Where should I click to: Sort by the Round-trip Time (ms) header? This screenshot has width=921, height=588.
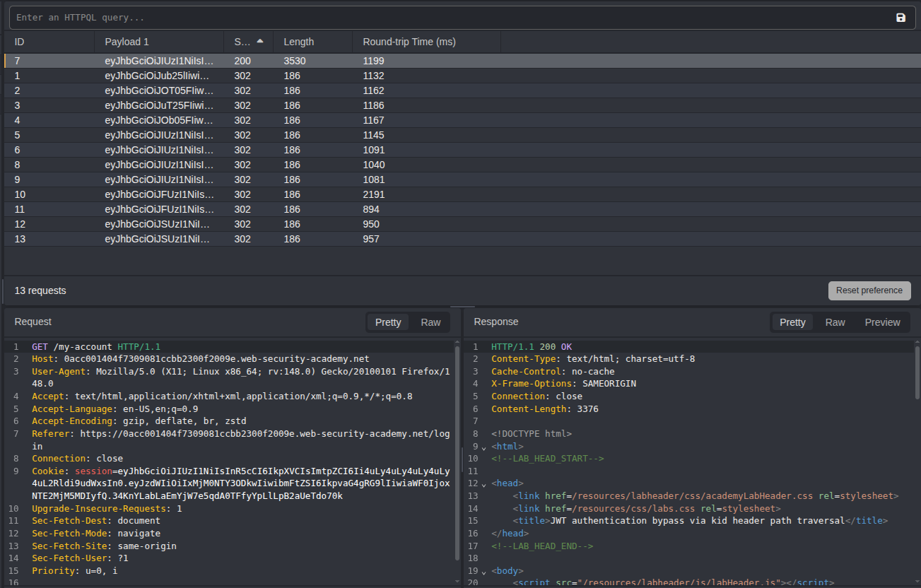tap(409, 42)
